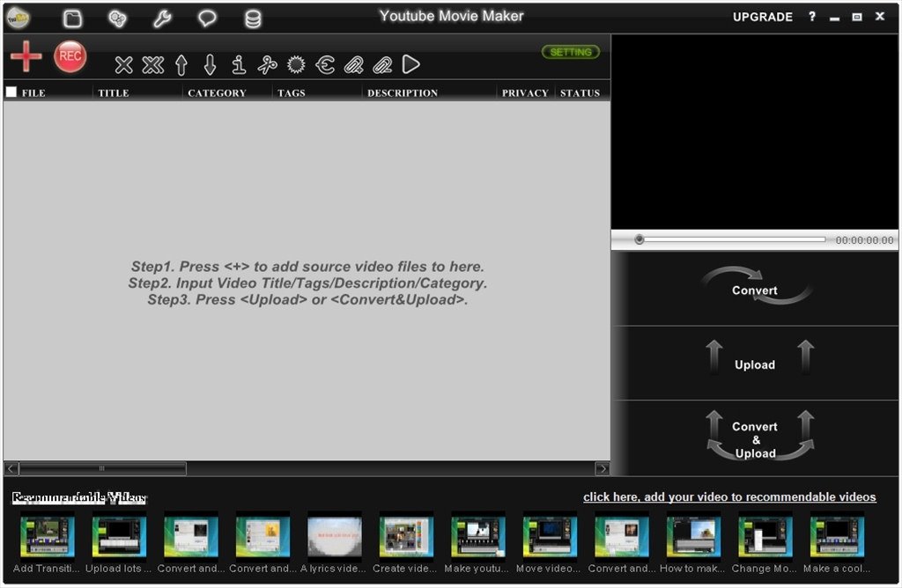This screenshot has height=588, width=902.
Task: Click the file list horizontal scrollbar thumb
Action: [x=102, y=468]
